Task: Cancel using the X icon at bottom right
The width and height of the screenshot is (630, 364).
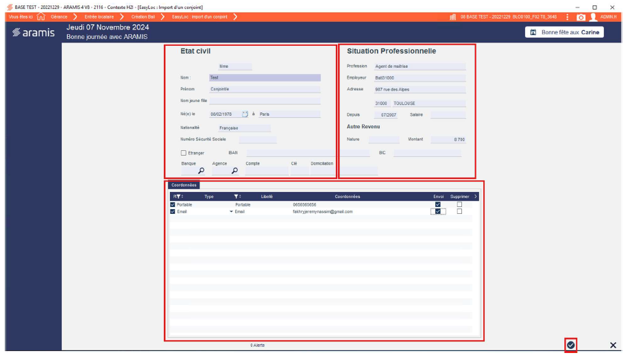Action: coord(613,345)
